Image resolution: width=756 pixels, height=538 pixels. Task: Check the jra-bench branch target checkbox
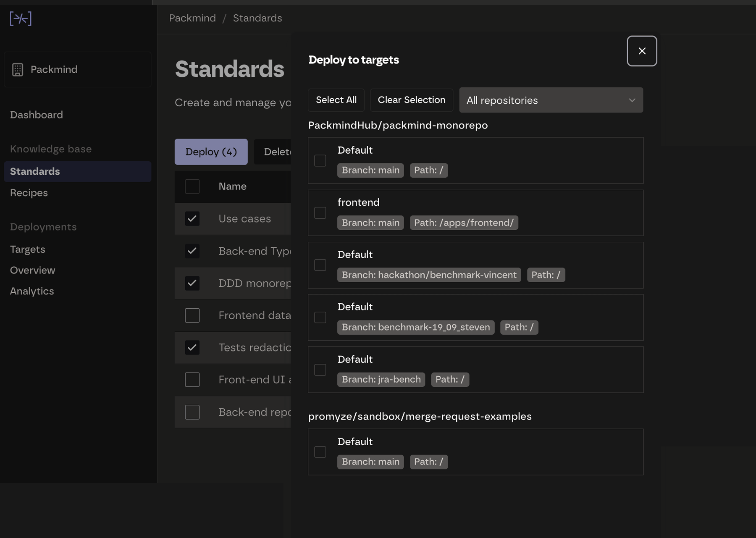320,370
